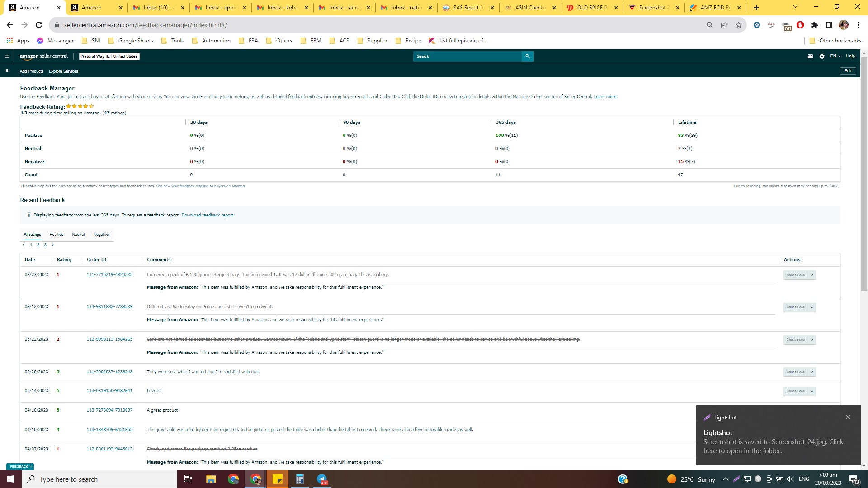
Task: Open the Apps grid bookmark shortcut
Action: [x=18, y=41]
